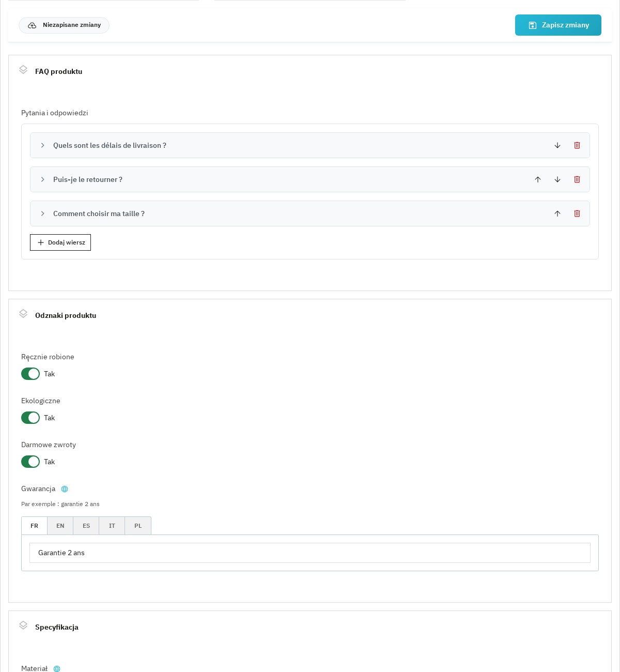620x672 pixels.
Task: Expand 'Quels sont les délais de livraison' row
Action: 43,145
